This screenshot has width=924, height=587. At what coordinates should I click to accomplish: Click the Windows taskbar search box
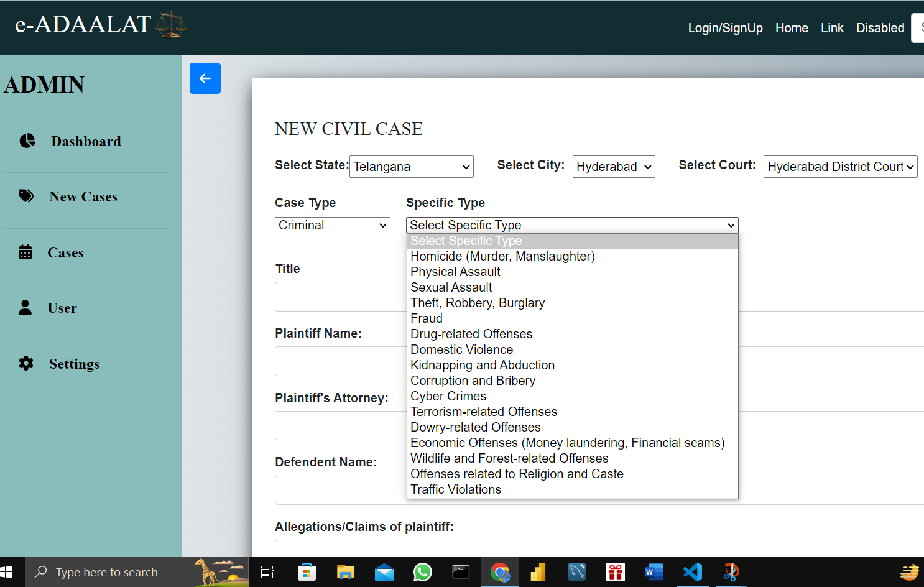click(137, 572)
